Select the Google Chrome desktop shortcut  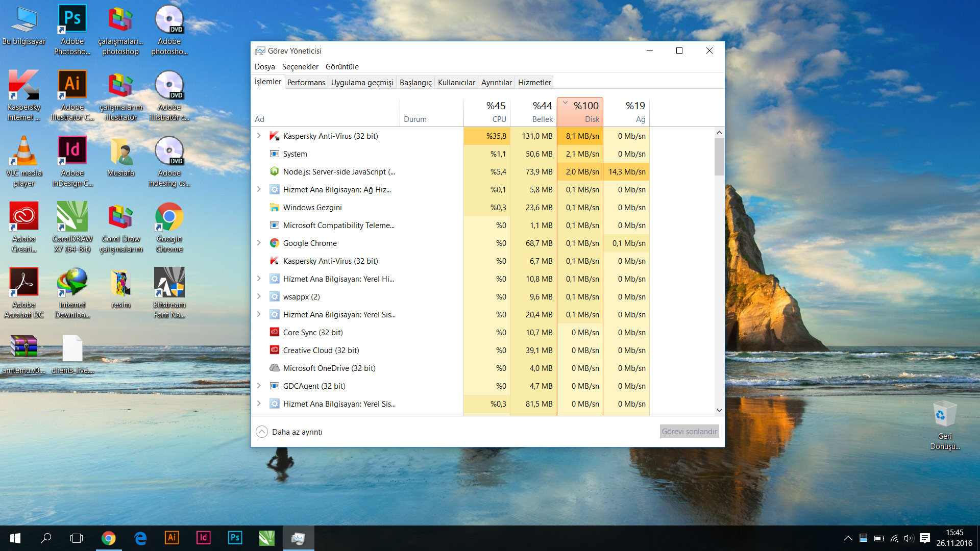[169, 227]
